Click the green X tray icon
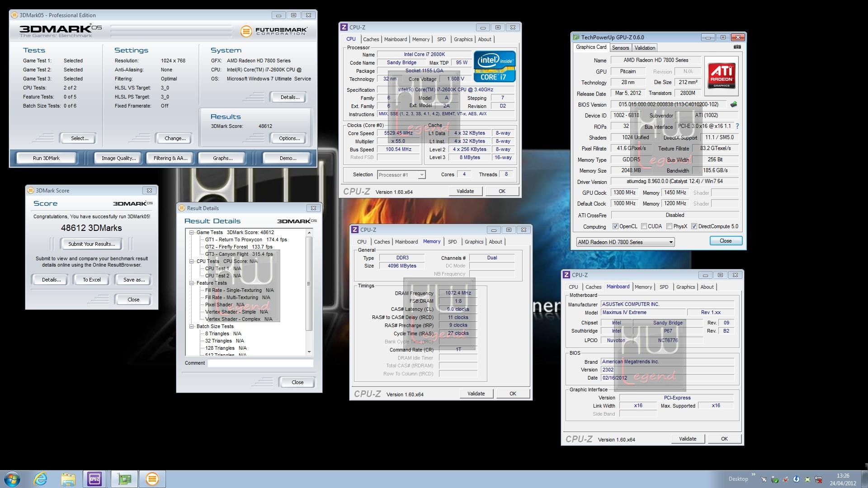Screen dimensions: 868x488 tap(807, 479)
